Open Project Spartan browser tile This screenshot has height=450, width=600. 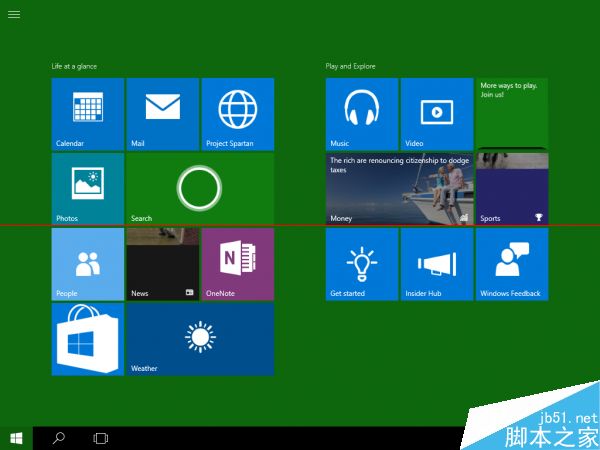tap(238, 114)
